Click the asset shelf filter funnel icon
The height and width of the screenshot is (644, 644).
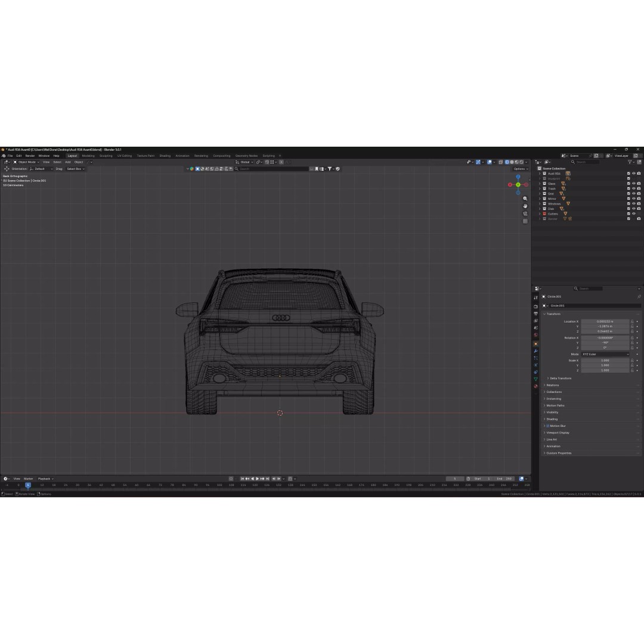329,169
